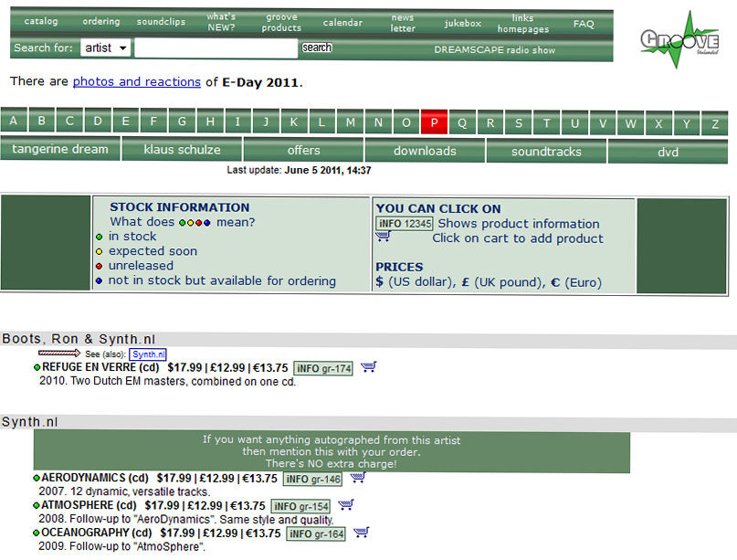Select letter G in the alphabet bar
This screenshot has height=560, width=737.
(182, 122)
